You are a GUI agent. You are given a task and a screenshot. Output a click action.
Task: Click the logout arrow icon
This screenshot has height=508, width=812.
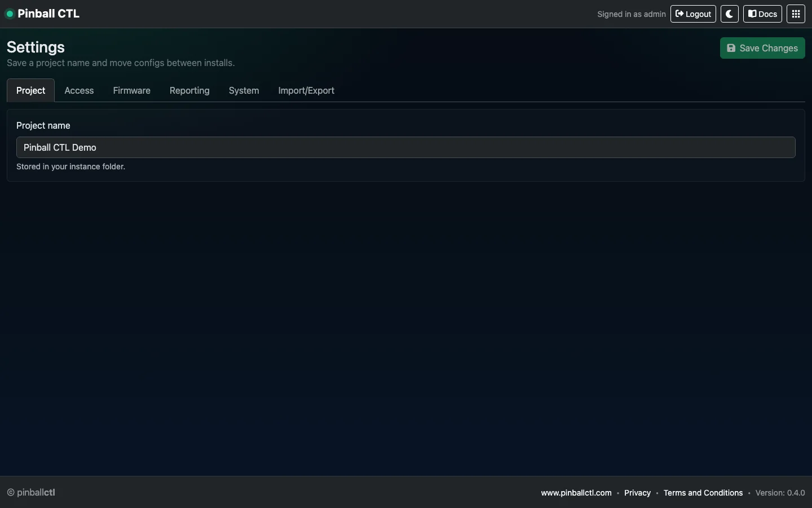tap(679, 14)
